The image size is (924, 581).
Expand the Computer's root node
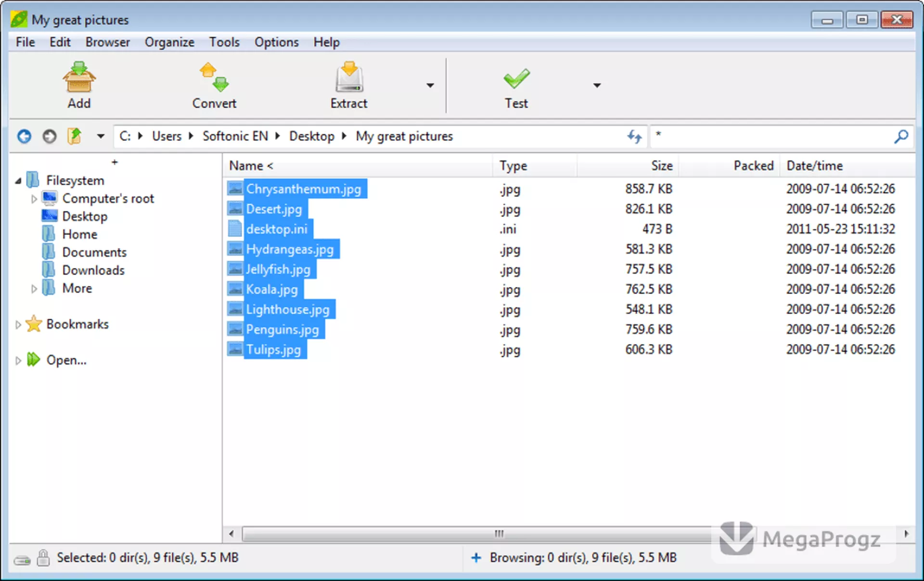(34, 198)
